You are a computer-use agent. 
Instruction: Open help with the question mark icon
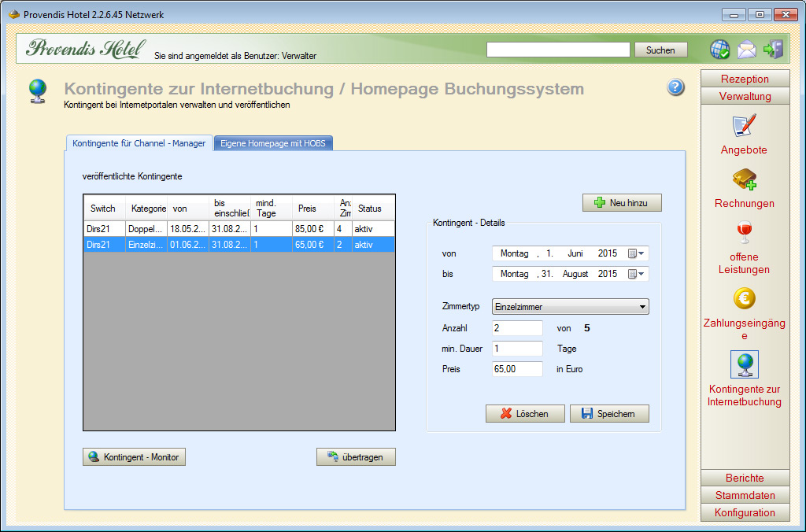675,87
